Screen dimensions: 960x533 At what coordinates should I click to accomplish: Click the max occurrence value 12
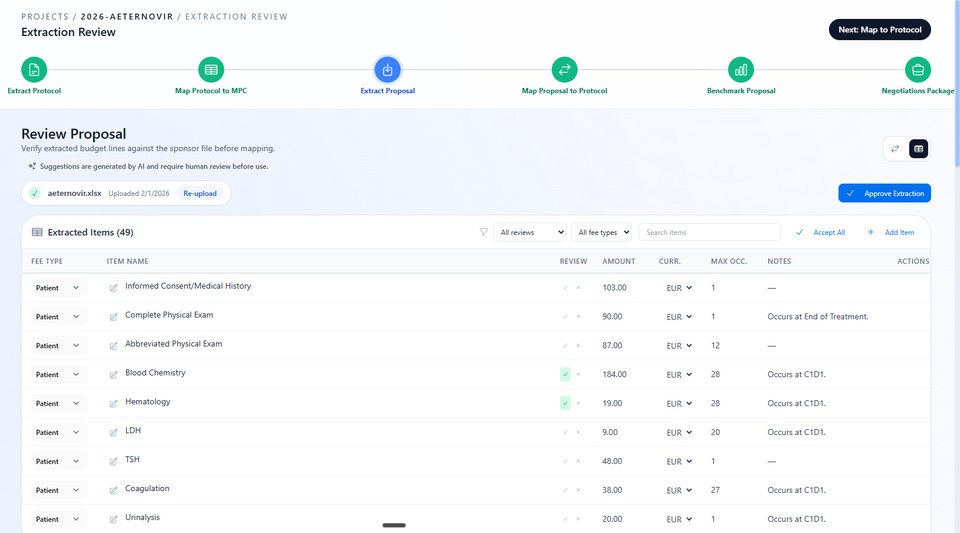715,346
